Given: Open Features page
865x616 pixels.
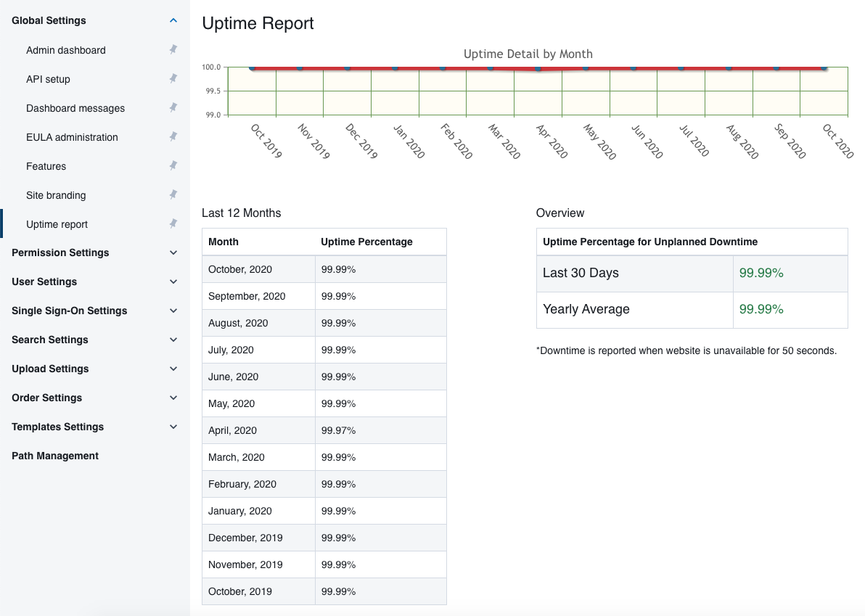Looking at the screenshot, I should [46, 167].
